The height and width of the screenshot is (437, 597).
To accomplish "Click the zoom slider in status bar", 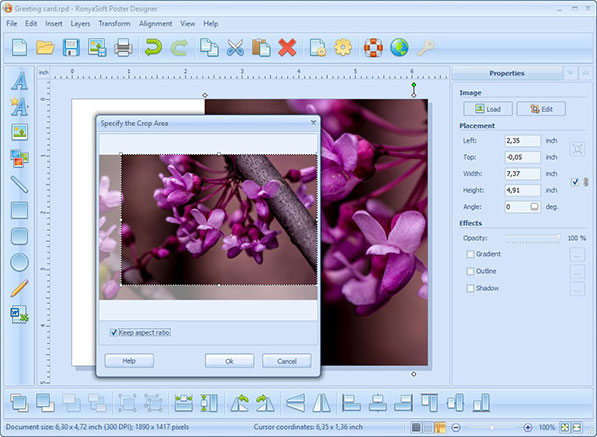I will click(492, 427).
